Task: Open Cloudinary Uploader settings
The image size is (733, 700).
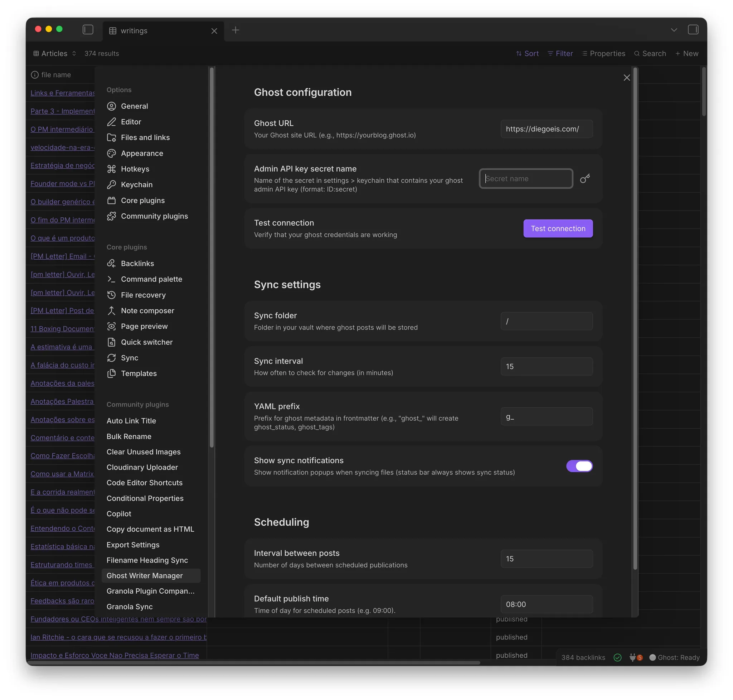Action: pos(151,467)
